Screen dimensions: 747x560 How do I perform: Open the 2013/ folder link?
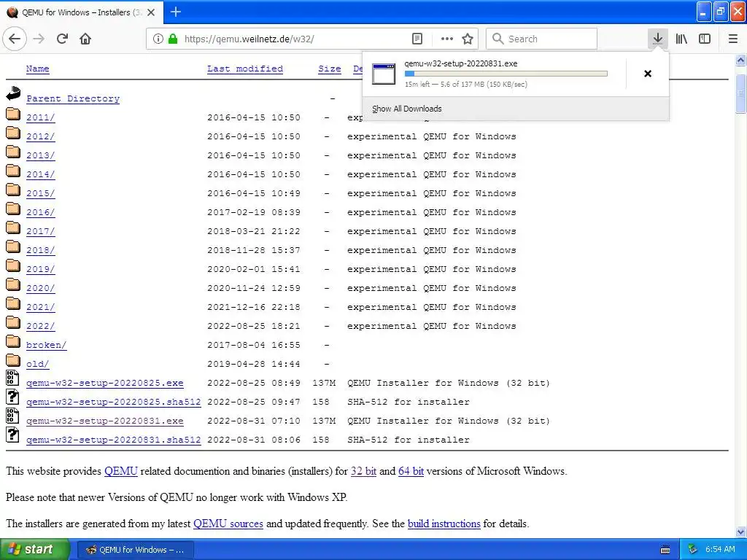click(41, 155)
